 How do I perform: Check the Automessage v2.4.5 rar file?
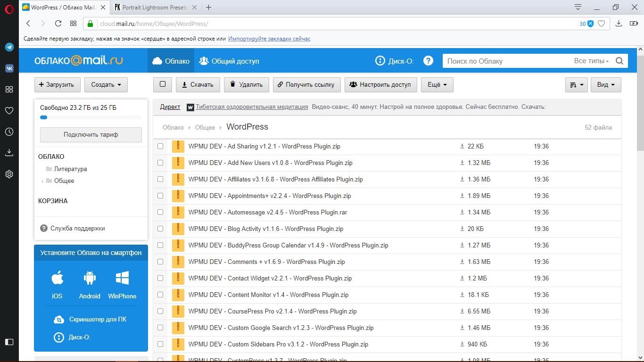tap(160, 212)
